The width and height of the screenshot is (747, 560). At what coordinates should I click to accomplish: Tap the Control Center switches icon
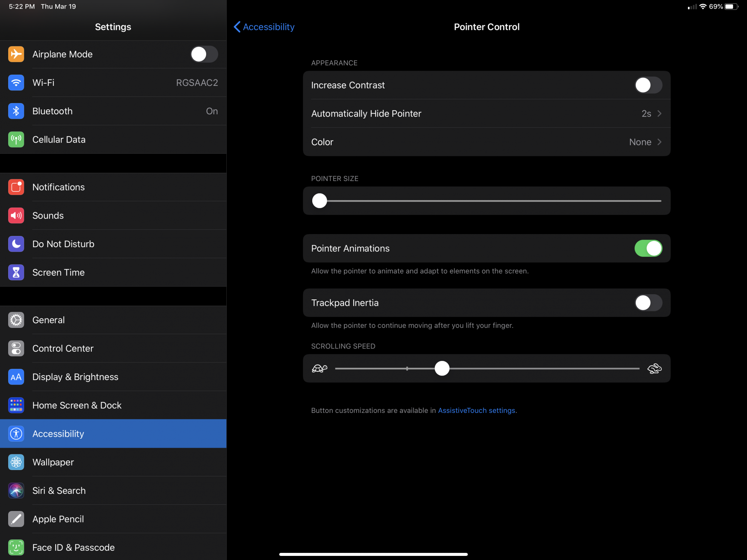16,348
